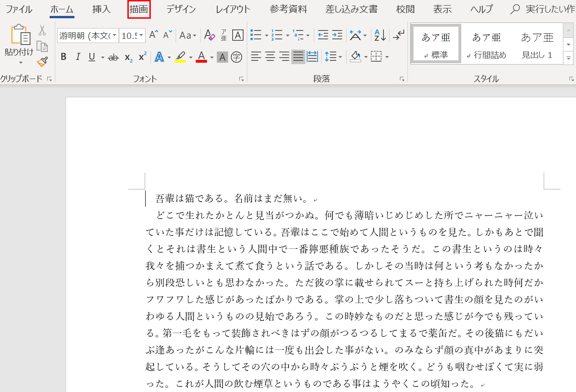
Task: Open the phonetic guide (ruby) tool
Action: pyautogui.click(x=224, y=35)
